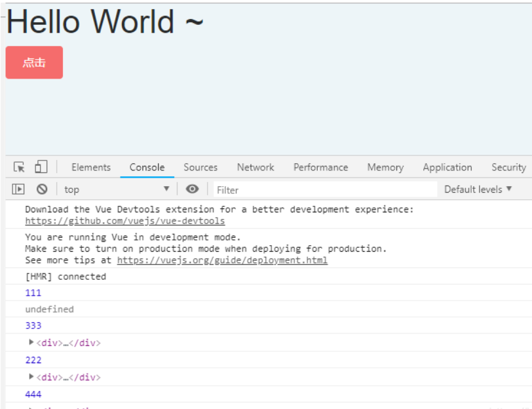
Task: Select the inspect element cursor icon
Action: tap(19, 167)
